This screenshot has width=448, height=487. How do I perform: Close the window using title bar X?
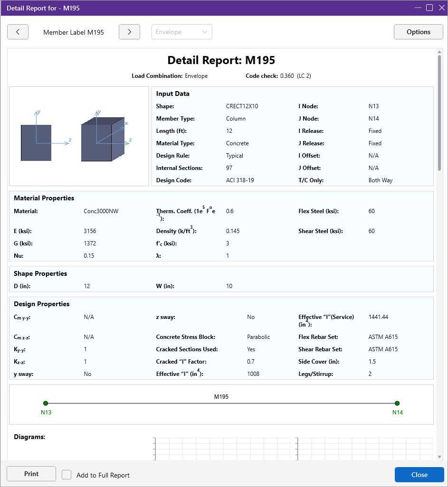[x=441, y=8]
